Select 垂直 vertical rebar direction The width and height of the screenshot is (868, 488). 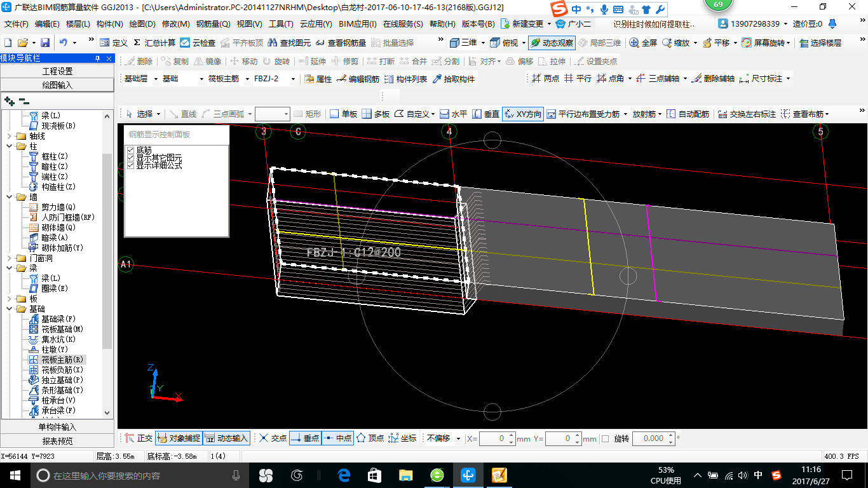coord(485,114)
